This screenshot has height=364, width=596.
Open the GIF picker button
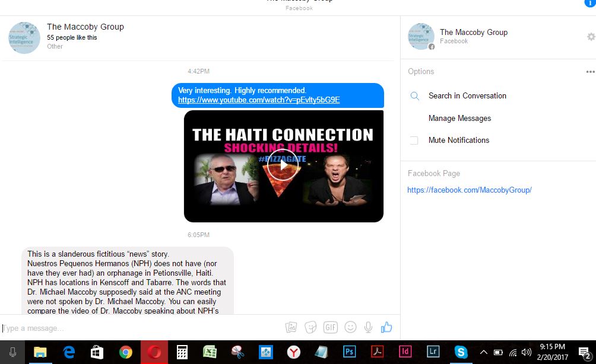pyautogui.click(x=330, y=327)
